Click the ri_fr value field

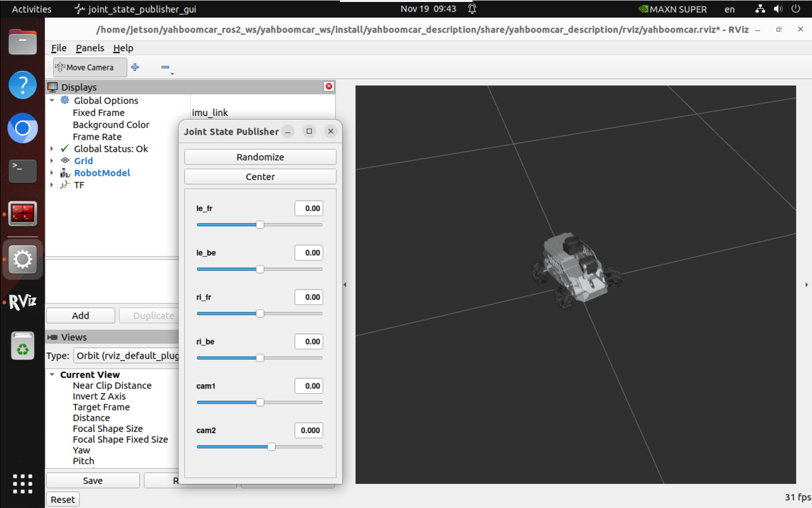[x=309, y=297]
